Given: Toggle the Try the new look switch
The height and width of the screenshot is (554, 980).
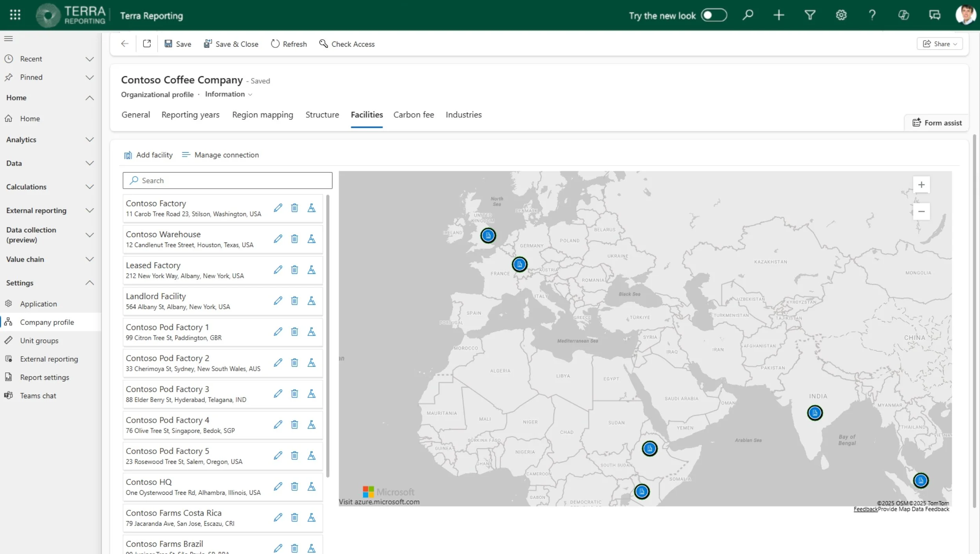Looking at the screenshot, I should (713, 15).
